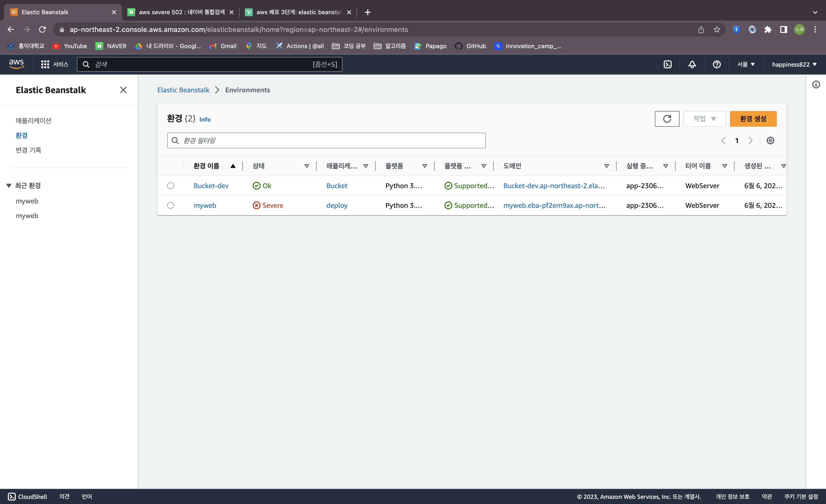Open the happiness822 account dropdown
826x504 pixels.
(794, 64)
